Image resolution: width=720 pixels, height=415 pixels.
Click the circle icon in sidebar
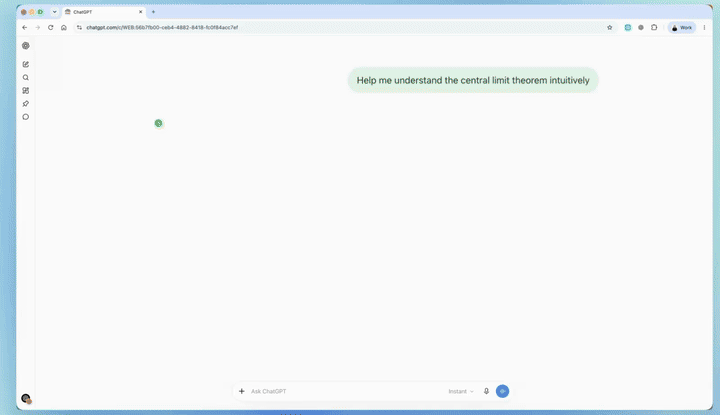(x=26, y=117)
